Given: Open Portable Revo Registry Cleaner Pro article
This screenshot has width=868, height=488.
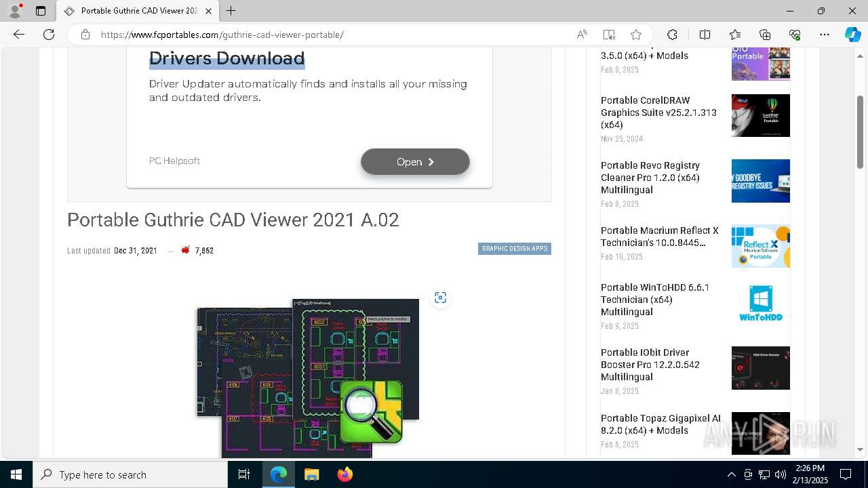Looking at the screenshot, I should [x=650, y=178].
